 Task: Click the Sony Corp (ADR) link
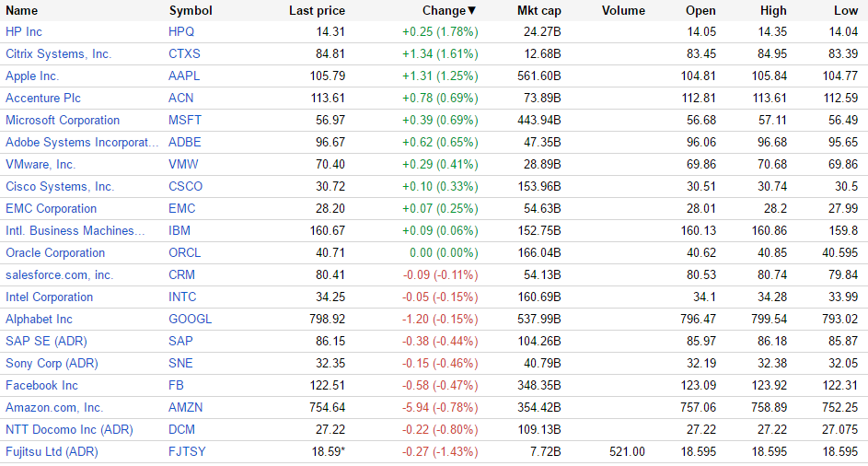52,363
